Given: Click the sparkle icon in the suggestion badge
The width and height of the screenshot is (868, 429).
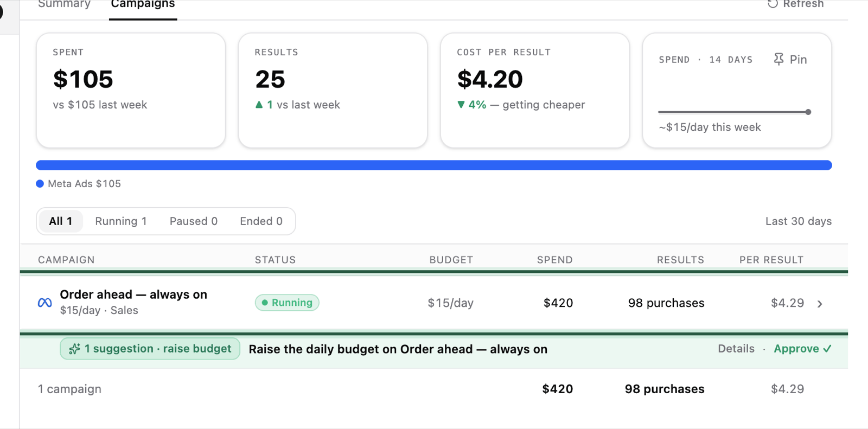Looking at the screenshot, I should (74, 349).
